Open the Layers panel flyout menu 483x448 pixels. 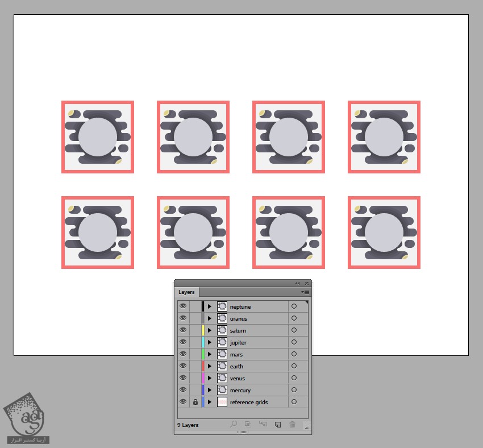[x=305, y=292]
